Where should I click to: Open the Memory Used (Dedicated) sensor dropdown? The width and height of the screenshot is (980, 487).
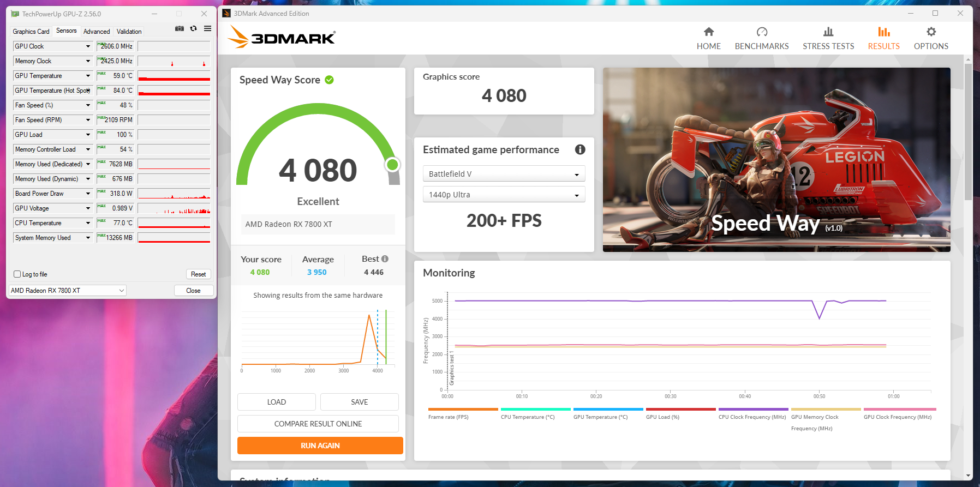click(88, 164)
